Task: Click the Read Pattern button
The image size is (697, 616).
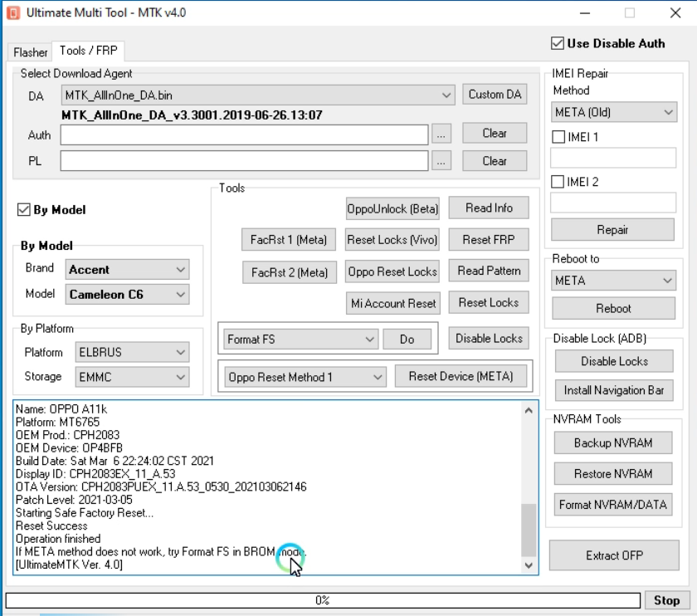Action: coord(489,271)
